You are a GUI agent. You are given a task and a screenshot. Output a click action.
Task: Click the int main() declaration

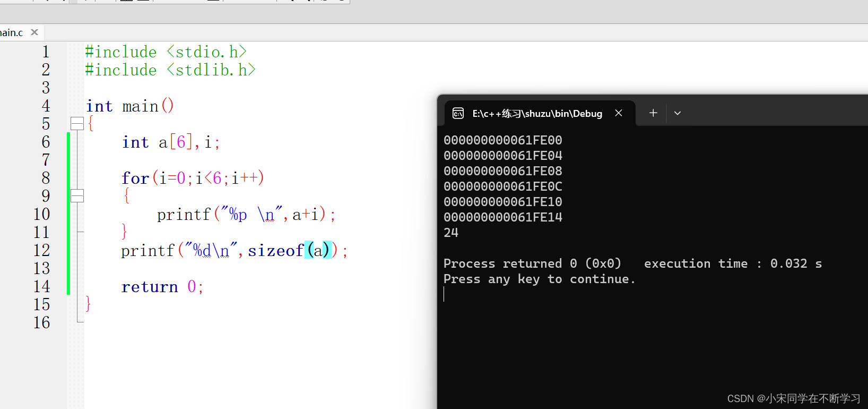pos(130,106)
